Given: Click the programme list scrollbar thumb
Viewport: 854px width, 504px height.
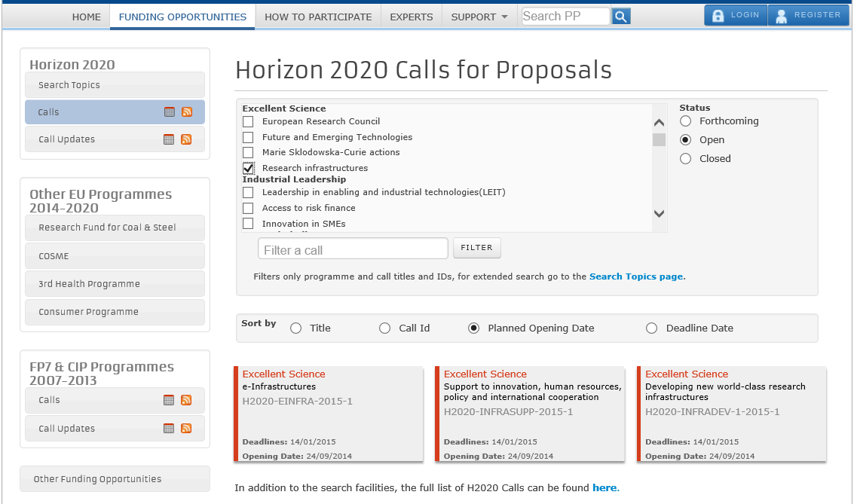Looking at the screenshot, I should [659, 140].
